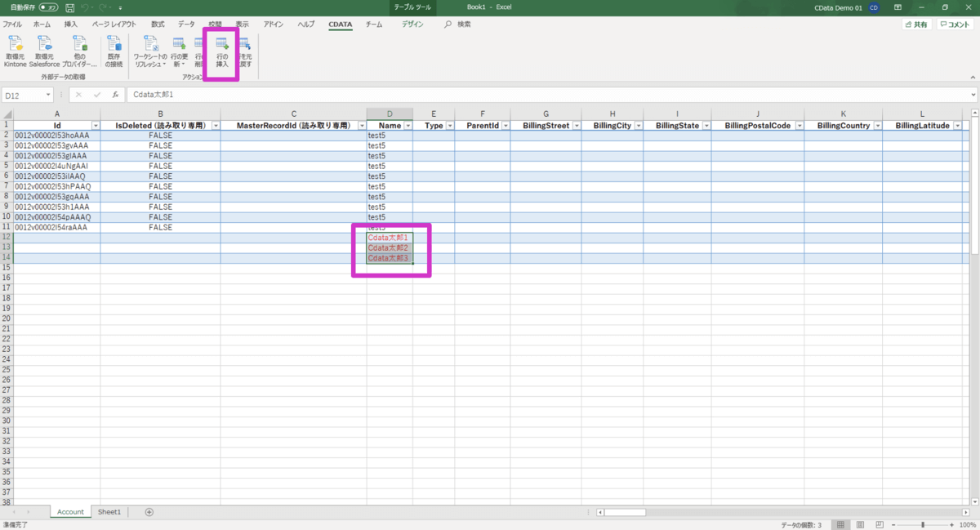980x530 pixels.
Task: Open MasterRecordId column filter dropdown
Action: [361, 126]
